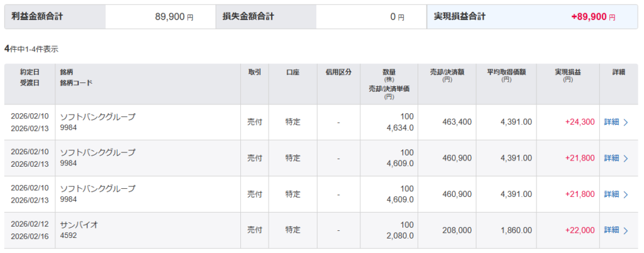Open 詳細 for the +24,300 SoftBank trade

tap(611, 122)
